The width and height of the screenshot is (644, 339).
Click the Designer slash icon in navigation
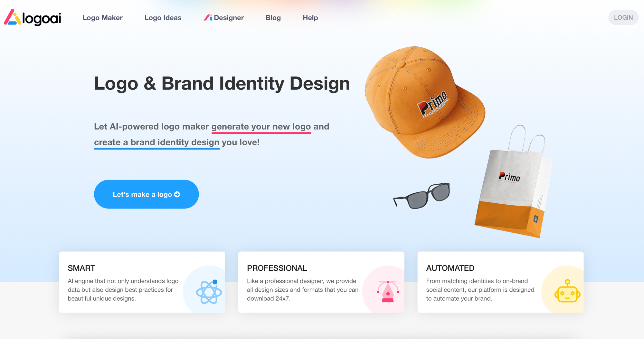[208, 18]
